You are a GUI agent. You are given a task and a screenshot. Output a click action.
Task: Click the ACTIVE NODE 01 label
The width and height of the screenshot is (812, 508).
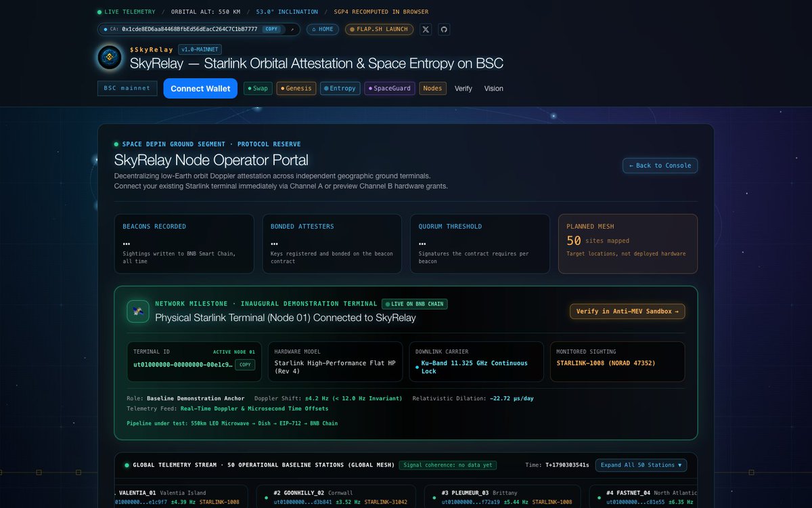(234, 352)
